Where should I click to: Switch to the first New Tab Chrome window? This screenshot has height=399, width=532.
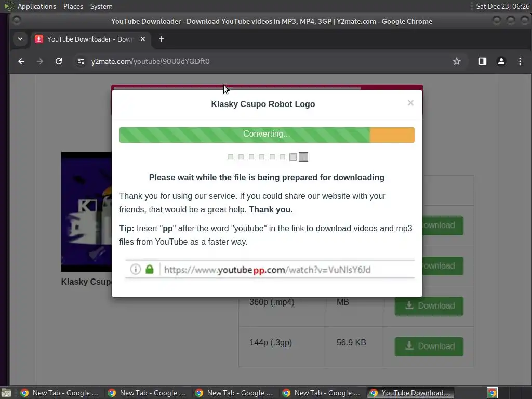pos(60,393)
